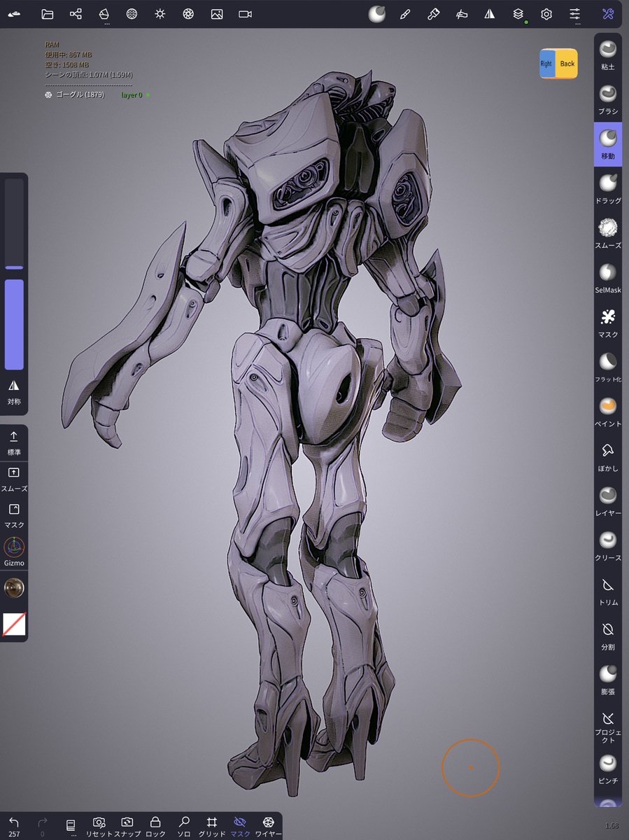Screen dimensions: 629x840
Task: Toggle マスク visibility eye at bottom
Action: point(240,827)
